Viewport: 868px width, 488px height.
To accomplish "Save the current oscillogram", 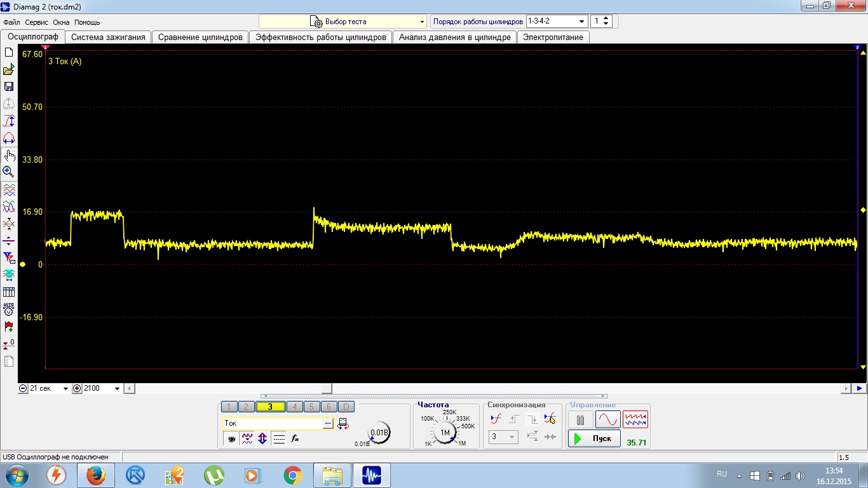I will (x=9, y=86).
